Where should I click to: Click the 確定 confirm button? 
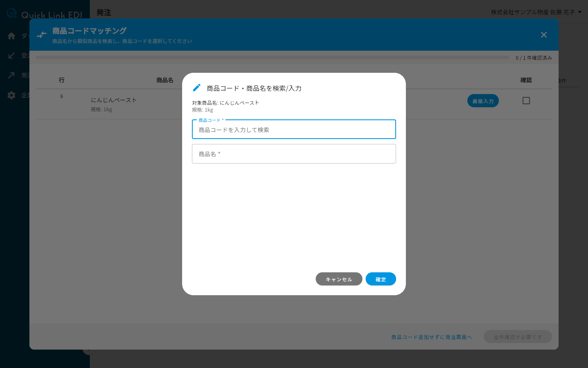click(381, 279)
